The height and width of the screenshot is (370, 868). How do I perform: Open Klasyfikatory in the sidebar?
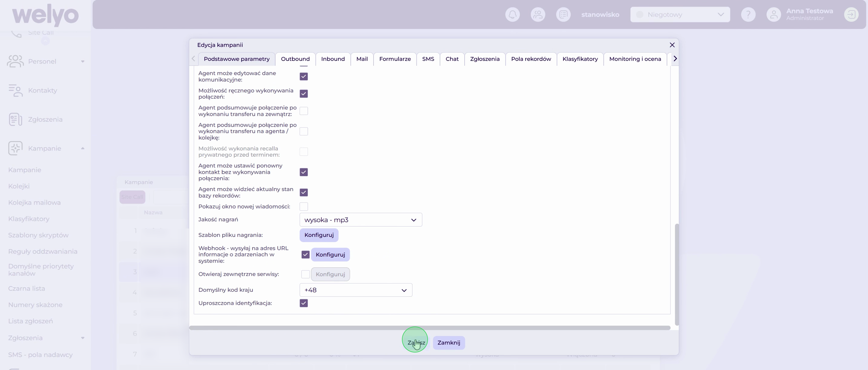pos(29,219)
